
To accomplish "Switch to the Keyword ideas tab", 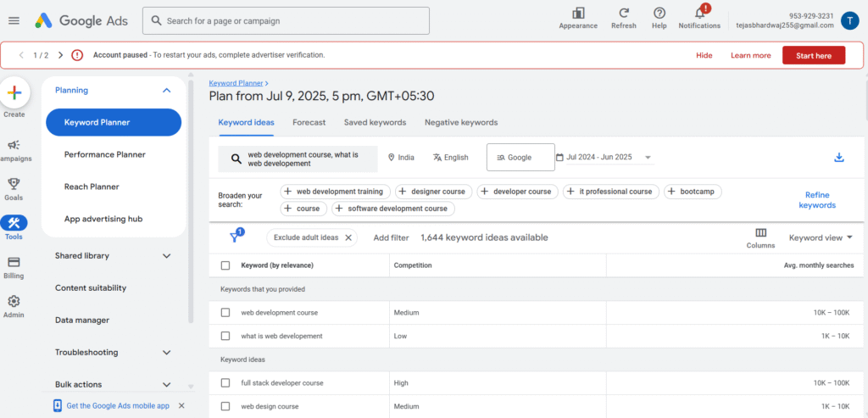I will click(246, 122).
